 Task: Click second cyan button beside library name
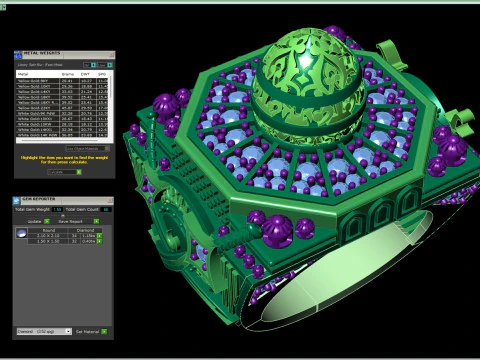(110, 65)
